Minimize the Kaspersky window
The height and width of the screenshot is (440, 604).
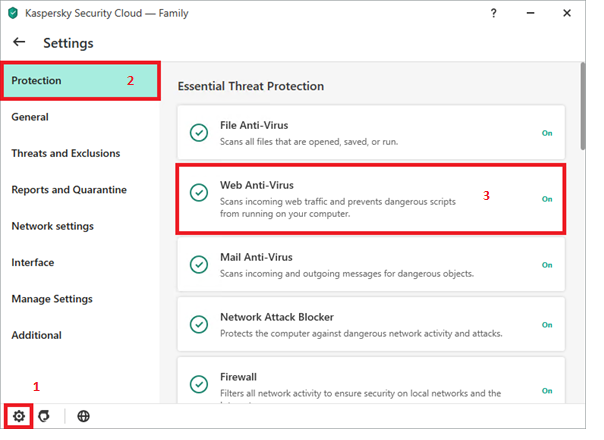(x=530, y=13)
